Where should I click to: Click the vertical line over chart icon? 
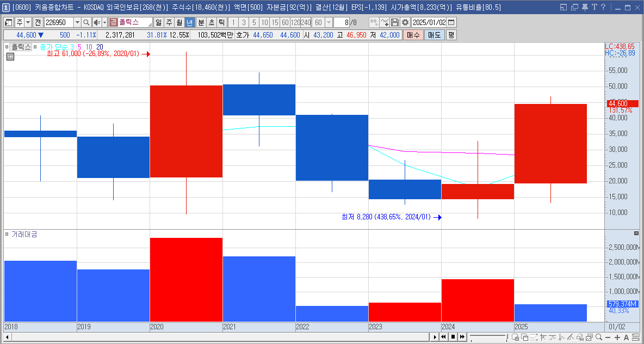click(561, 337)
